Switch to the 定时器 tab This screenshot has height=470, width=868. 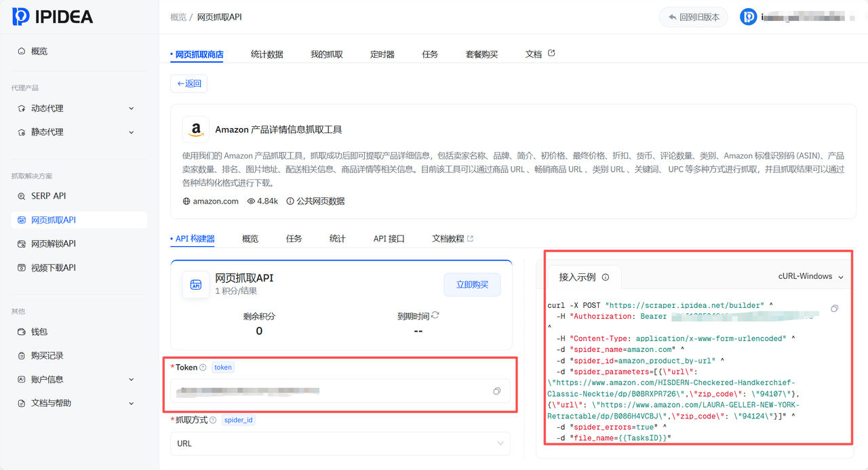[x=382, y=54]
